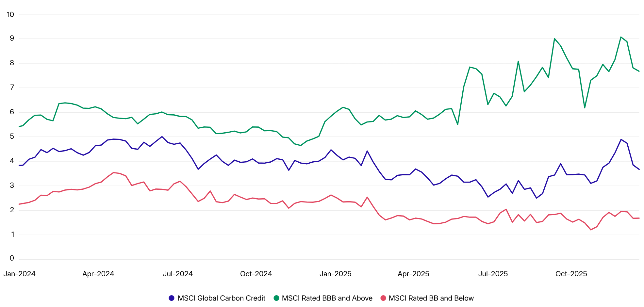Click the 5 y-axis tick label
This screenshot has width=644, height=307.
coord(12,137)
